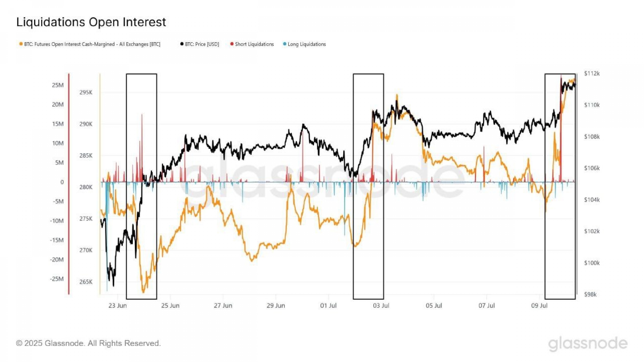
Task: Click the orange Futures Open Interest legend dot
Action: tap(21, 44)
